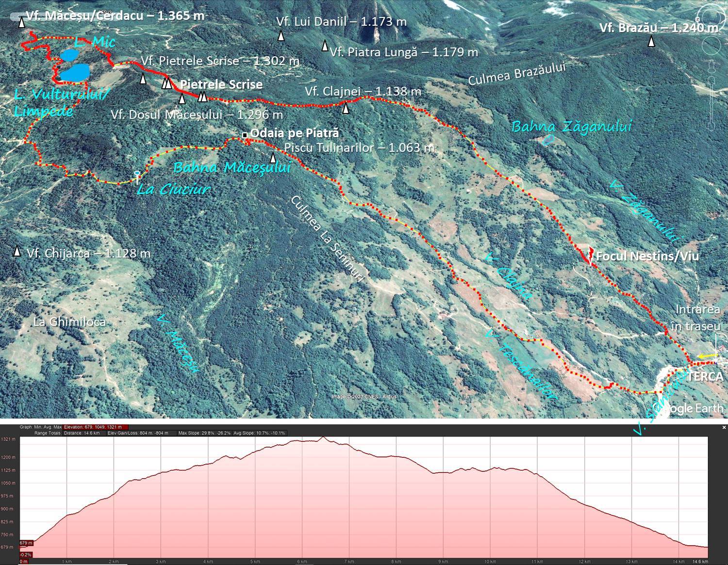This screenshot has width=728, height=565.
Task: Close the elevation profile panel
Action: pos(724,427)
